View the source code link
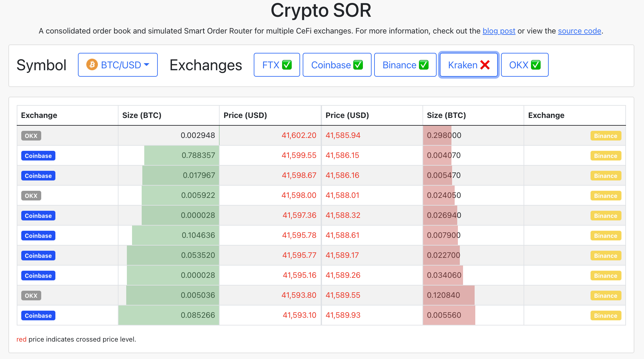This screenshot has height=359, width=644. tap(580, 31)
